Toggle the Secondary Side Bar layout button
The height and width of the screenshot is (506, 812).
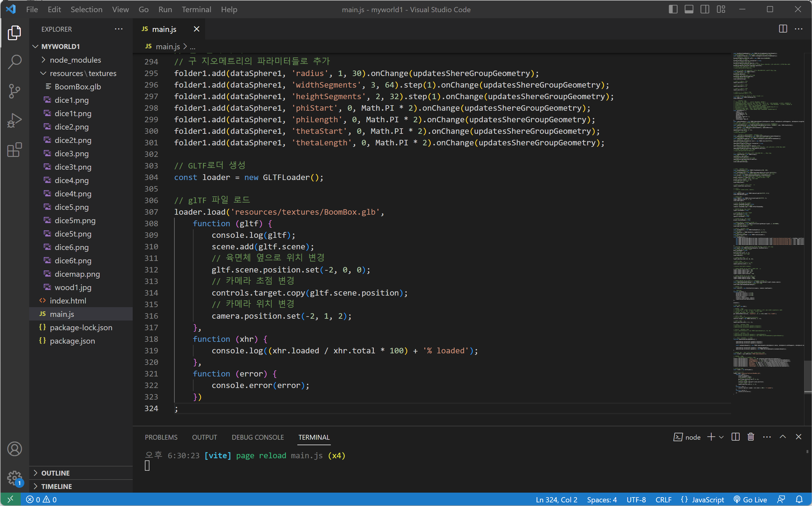705,9
